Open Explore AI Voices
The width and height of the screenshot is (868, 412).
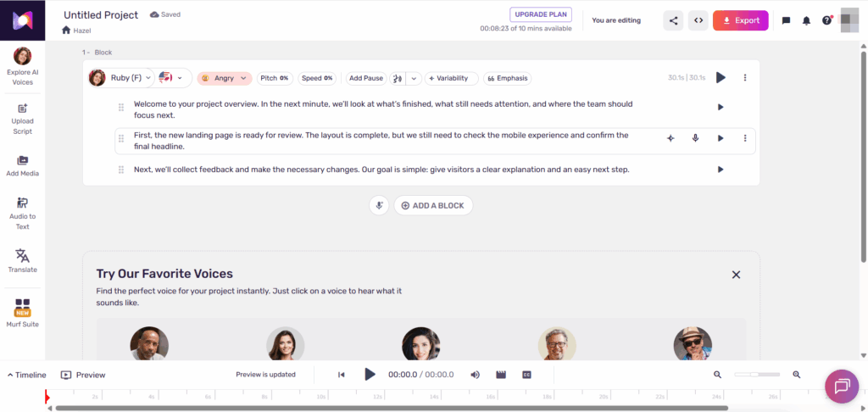tap(23, 66)
